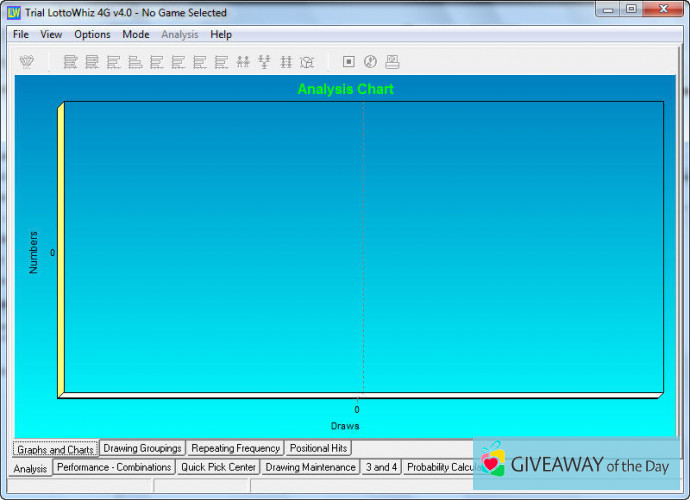Open the Performance - Combinations tab
The height and width of the screenshot is (500, 690).
[114, 467]
